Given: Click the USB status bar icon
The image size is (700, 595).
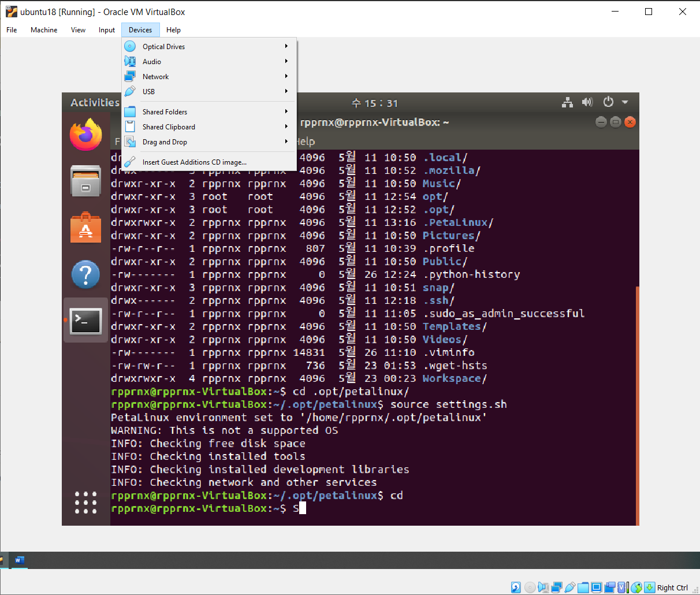Looking at the screenshot, I should [570, 587].
